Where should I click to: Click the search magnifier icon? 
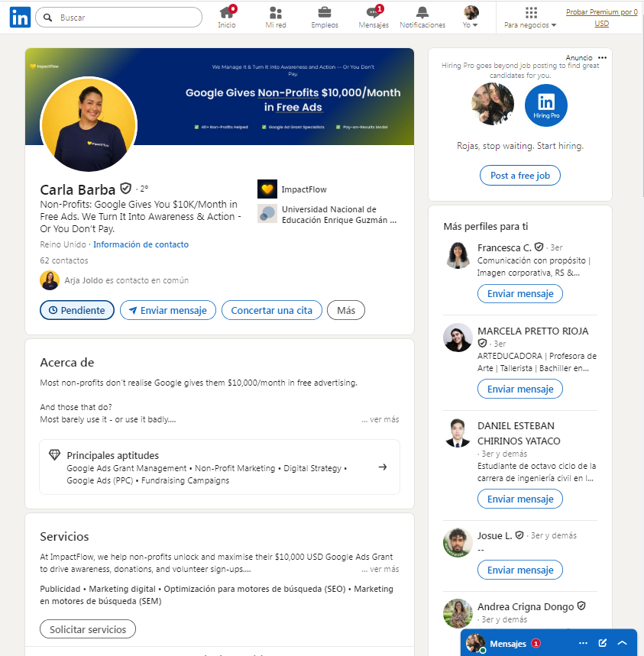pos(48,18)
